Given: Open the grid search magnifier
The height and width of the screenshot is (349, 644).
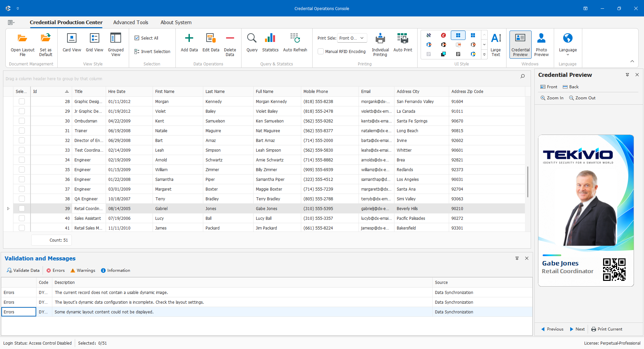Looking at the screenshot, I should point(523,76).
